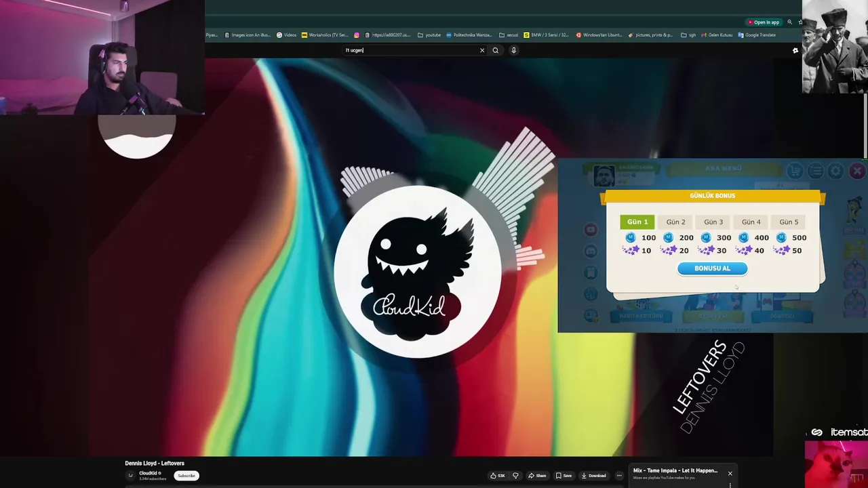Open the Windows'tan Ubuntu bookmark
The width and height of the screenshot is (868, 488).
coord(599,35)
